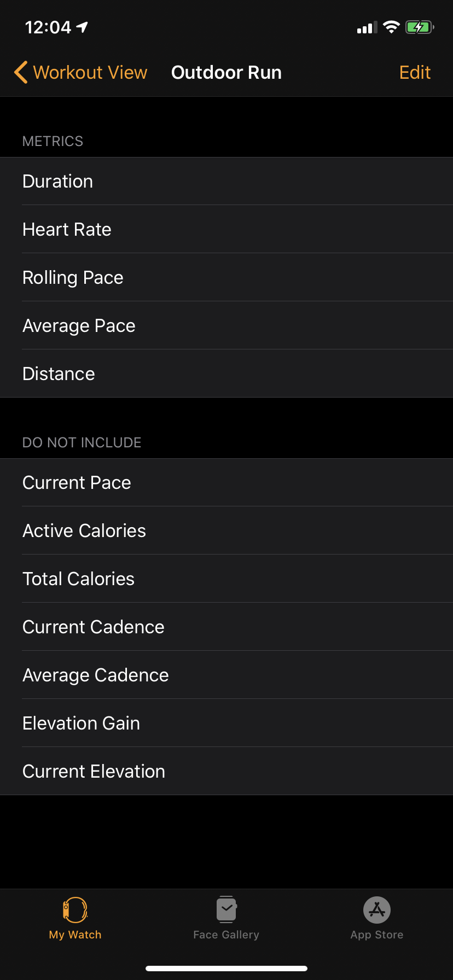453x980 pixels.
Task: Select Current Pace in Do Not Include
Action: coord(226,483)
